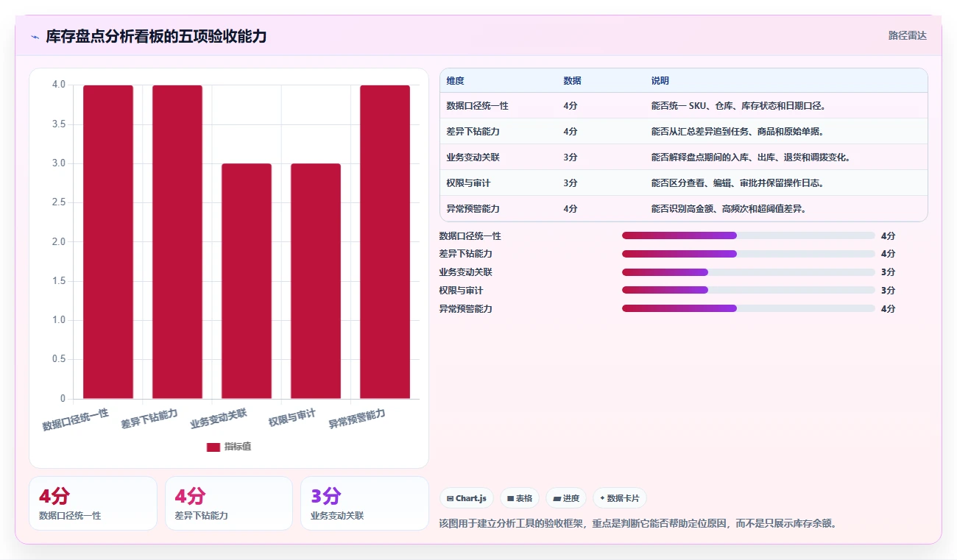Click x-axis label 数据口径统一性

76,419
